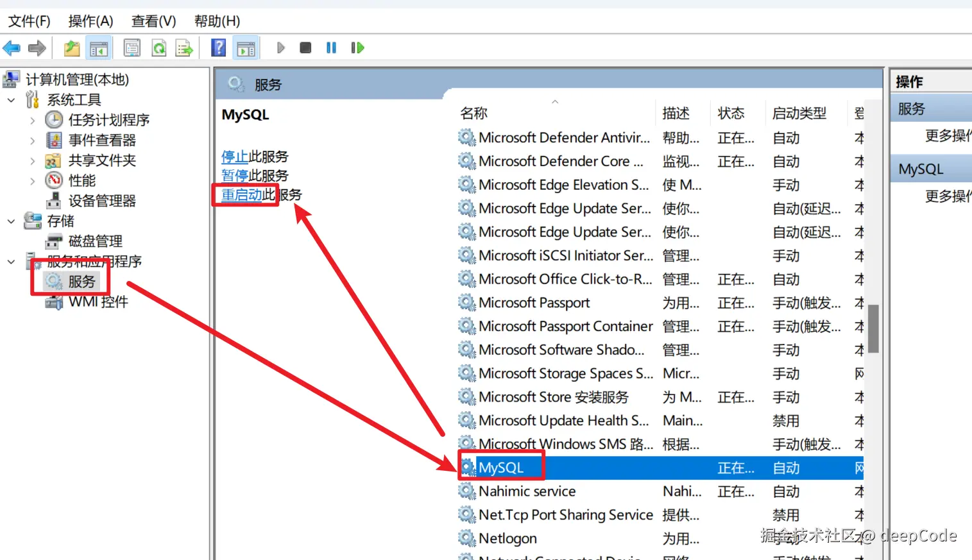Restart the service with the restart toolbar button

click(x=357, y=47)
